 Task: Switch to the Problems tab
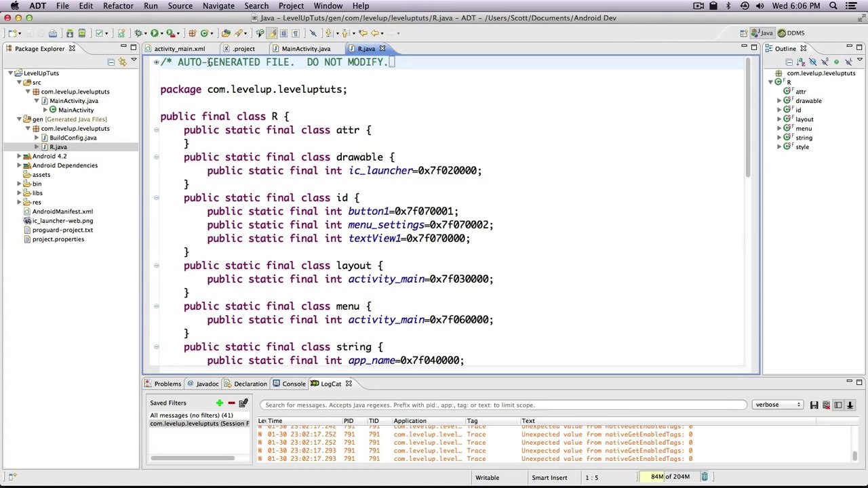pos(163,384)
